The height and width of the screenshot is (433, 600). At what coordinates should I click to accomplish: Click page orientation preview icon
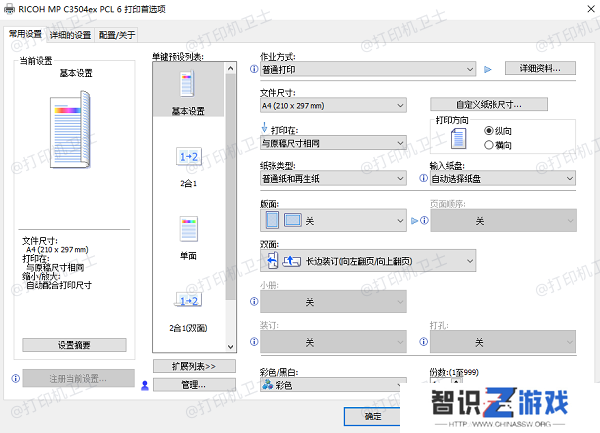(458, 138)
